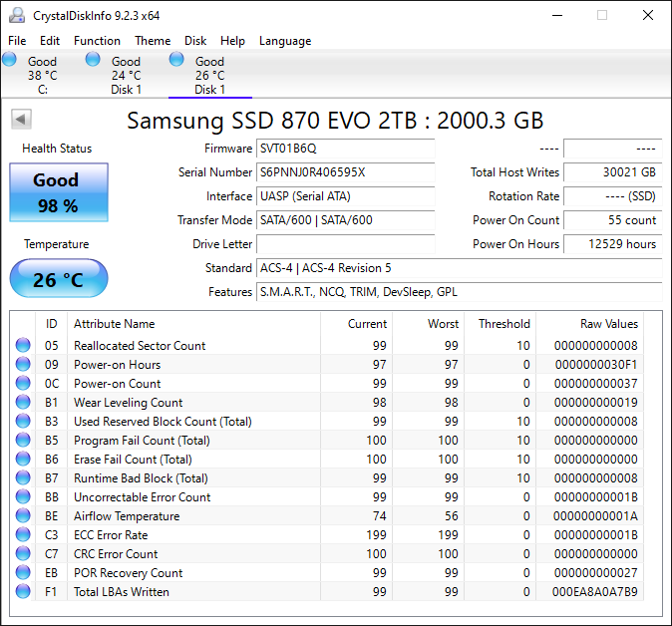Click the Attribute Name column header
672x626 pixels.
coord(193,324)
